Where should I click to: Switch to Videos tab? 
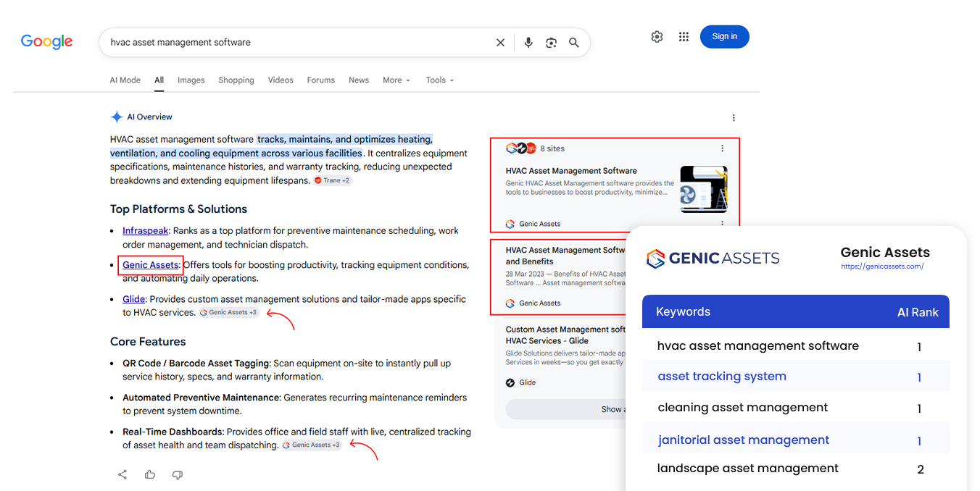281,80
